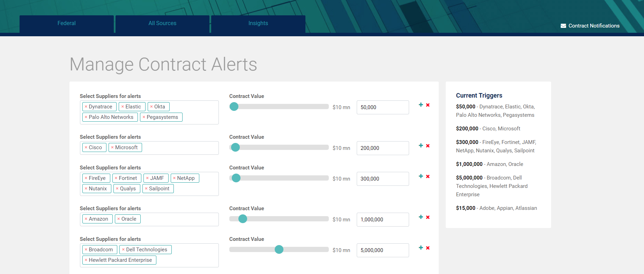Click the $1,000,000 - Amazon, Oracle trigger
The width and height of the screenshot is (644, 274).
pyautogui.click(x=489, y=164)
